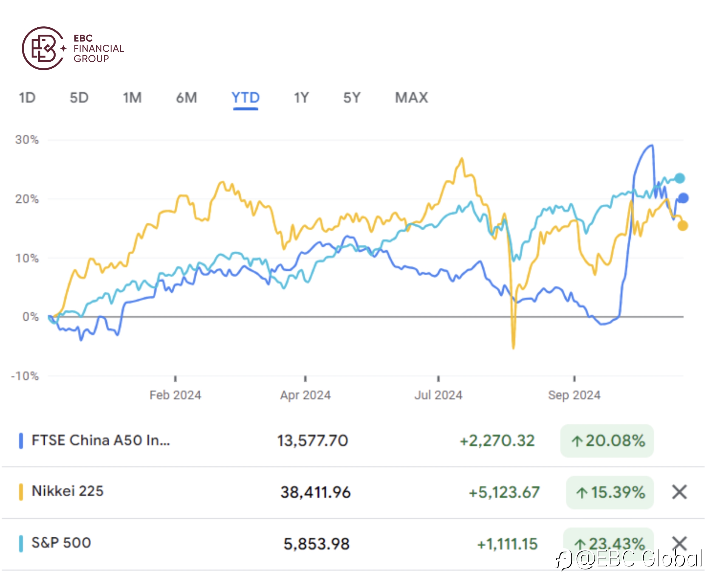This screenshot has width=709, height=588.
Task: Click the 23.43% change badge
Action: 608,544
